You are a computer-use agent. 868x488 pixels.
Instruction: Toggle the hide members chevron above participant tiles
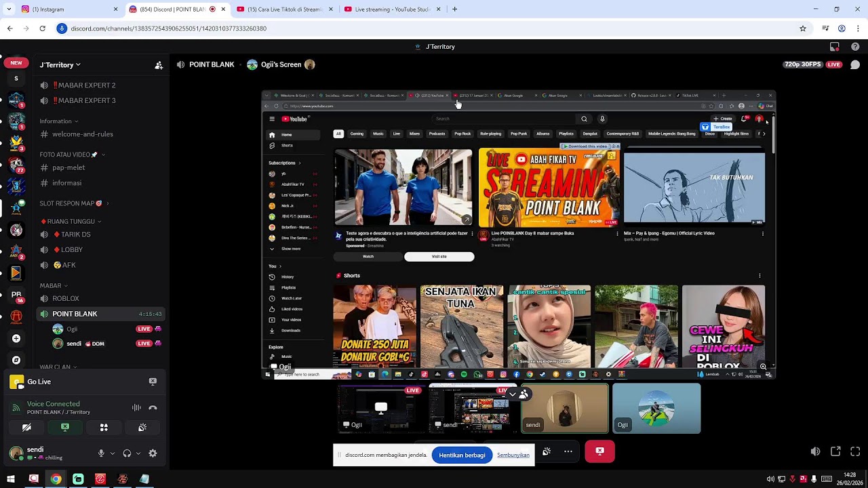point(519,394)
